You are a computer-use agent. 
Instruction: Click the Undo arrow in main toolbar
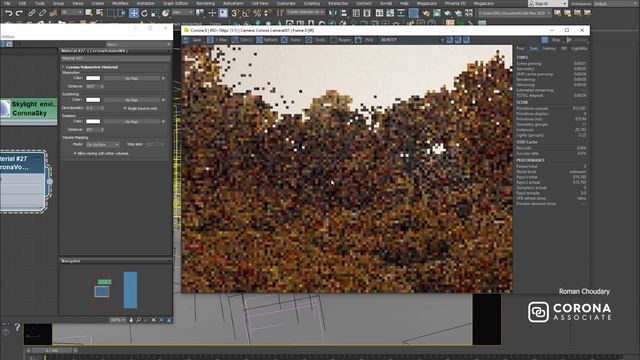(8, 13)
